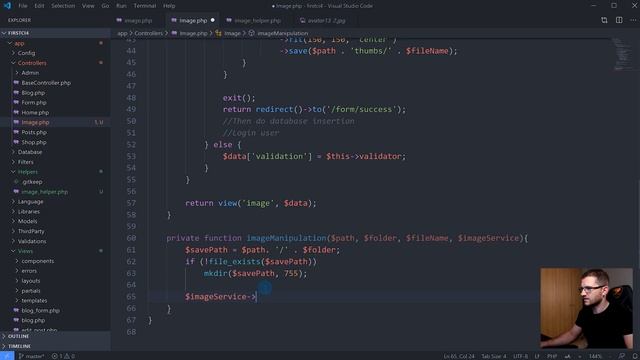Expand the Language folder
Screen dimensions: 640x360
coord(55,202)
